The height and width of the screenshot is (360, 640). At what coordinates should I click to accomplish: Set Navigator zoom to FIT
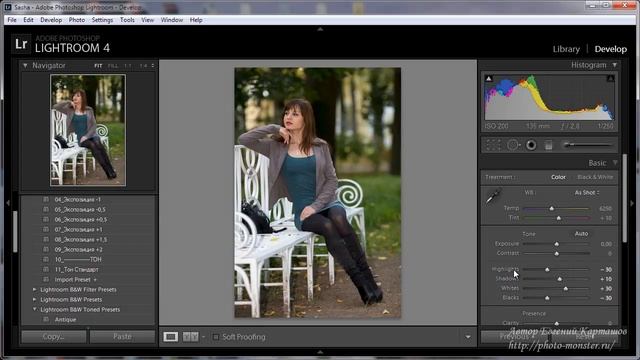tap(98, 66)
